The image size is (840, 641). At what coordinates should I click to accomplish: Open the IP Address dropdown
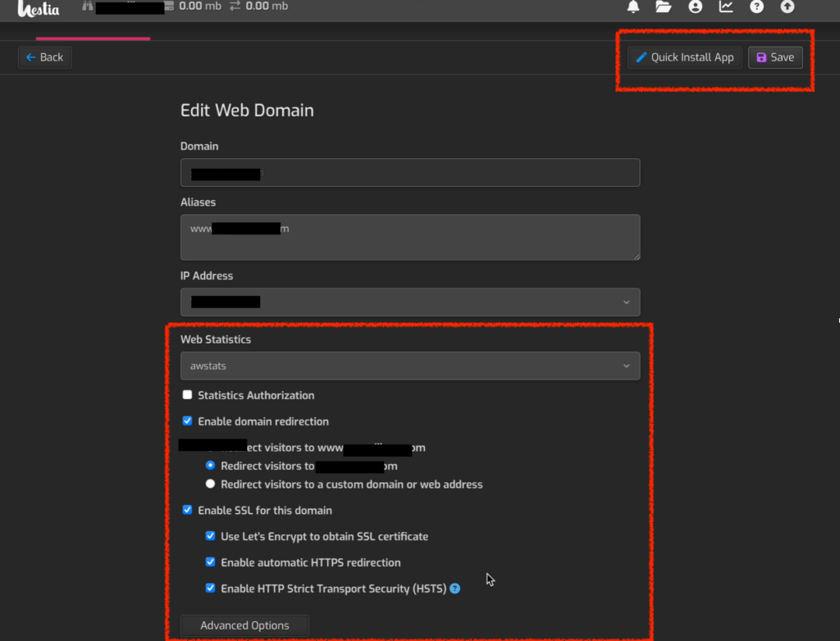point(409,302)
